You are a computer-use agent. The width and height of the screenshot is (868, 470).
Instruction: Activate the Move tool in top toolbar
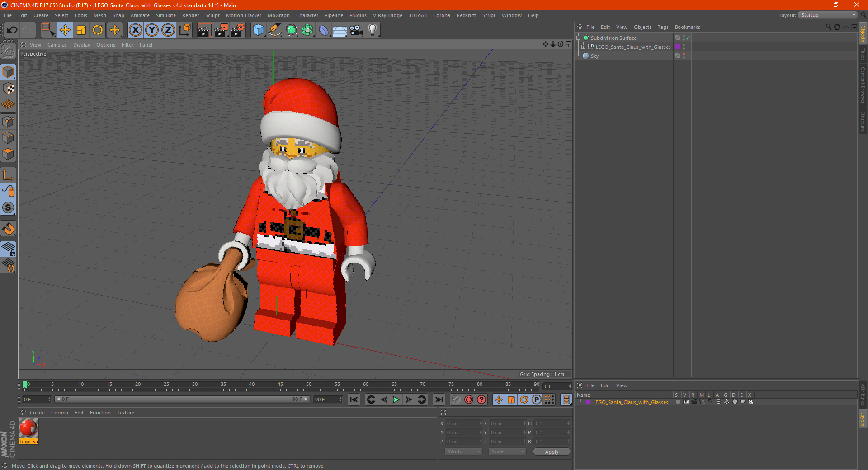65,30
